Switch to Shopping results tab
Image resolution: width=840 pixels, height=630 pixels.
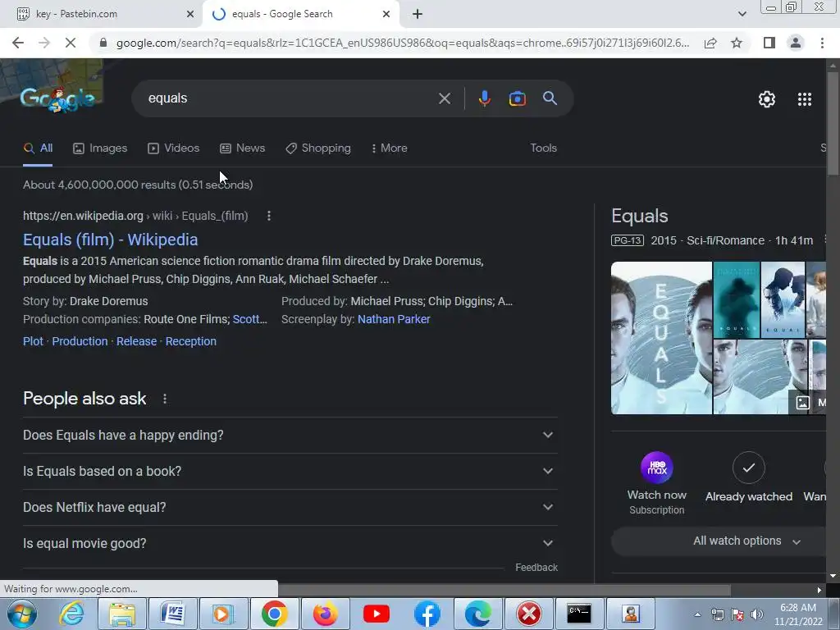(x=318, y=148)
